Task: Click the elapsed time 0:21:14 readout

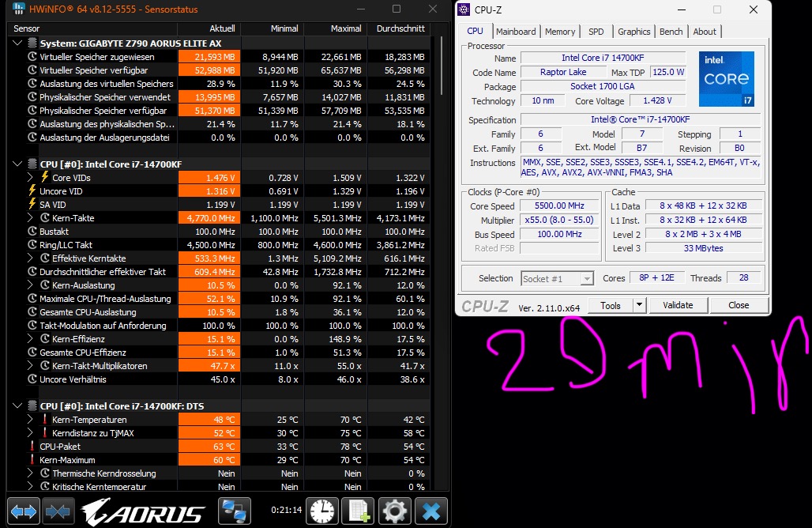Action: (287, 510)
